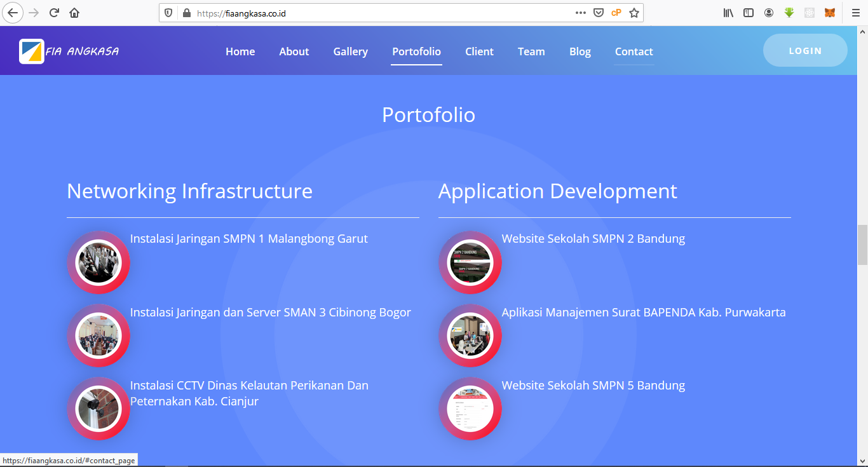The height and width of the screenshot is (467, 868).
Task: Show the browser sidebars
Action: click(749, 13)
